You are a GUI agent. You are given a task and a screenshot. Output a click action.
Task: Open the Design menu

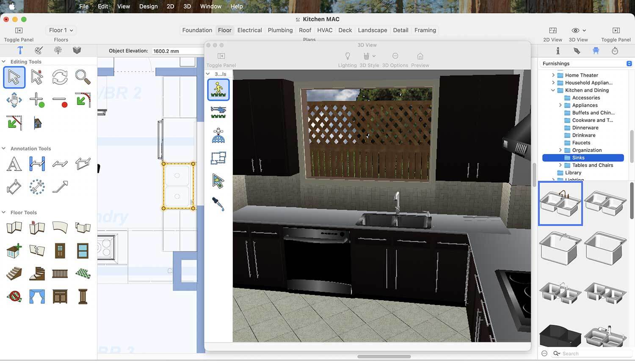click(x=148, y=6)
